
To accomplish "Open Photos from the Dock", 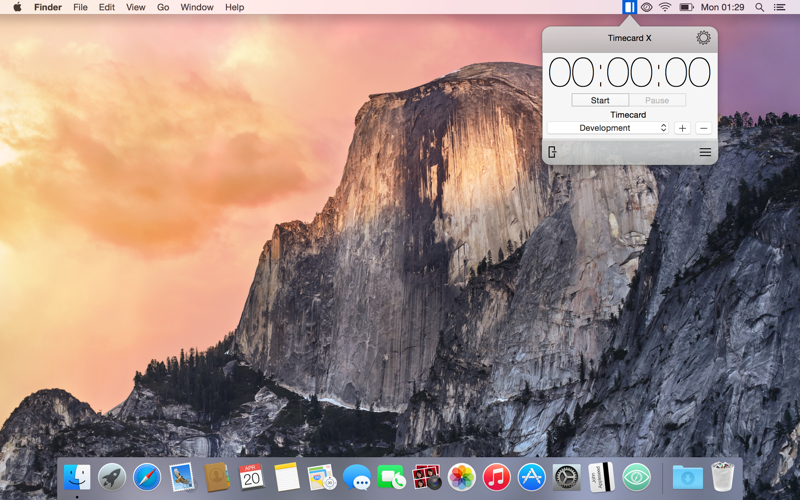I will (x=461, y=478).
